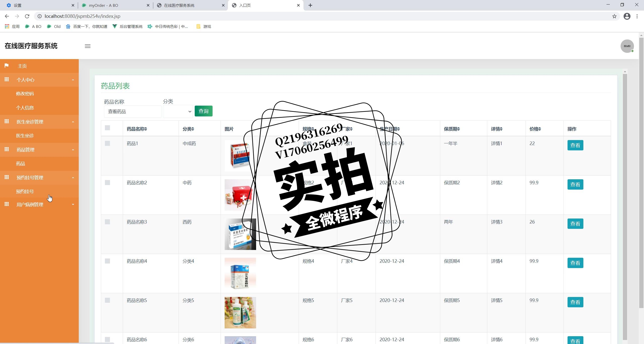644x344 pixels.
Task: Click 查看 for the 药品名称5 row
Action: click(575, 302)
